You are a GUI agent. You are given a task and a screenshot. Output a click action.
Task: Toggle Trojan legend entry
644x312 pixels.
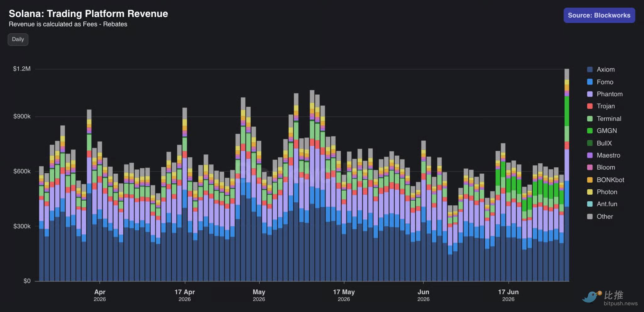point(601,106)
